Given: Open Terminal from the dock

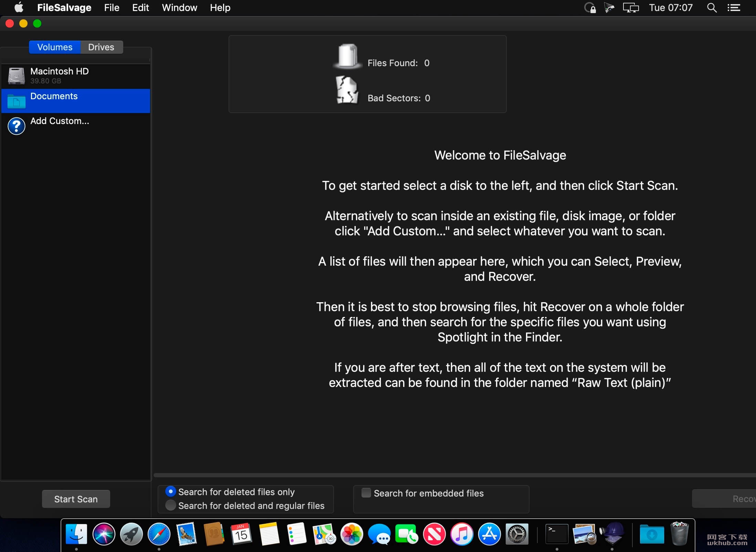Looking at the screenshot, I should pyautogui.click(x=557, y=534).
